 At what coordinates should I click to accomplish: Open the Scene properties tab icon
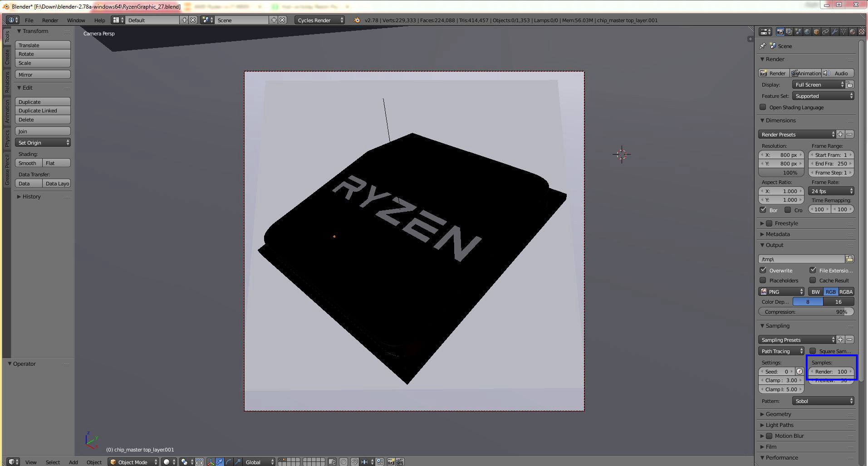pyautogui.click(x=798, y=32)
